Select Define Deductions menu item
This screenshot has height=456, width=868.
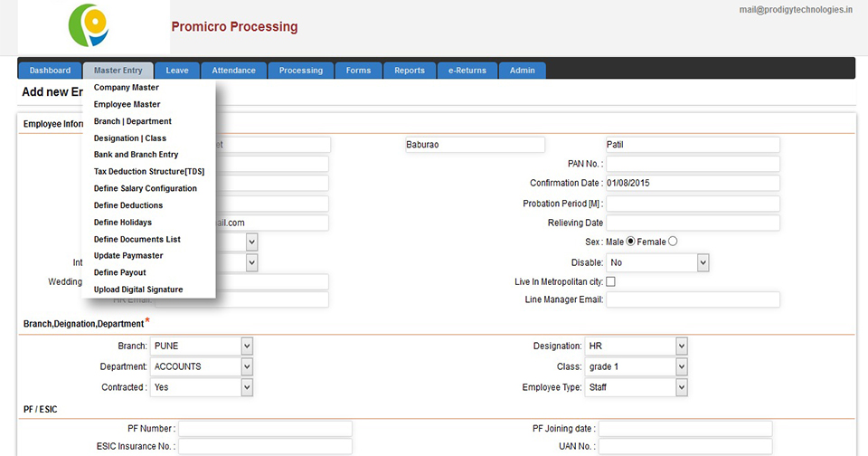tap(127, 205)
